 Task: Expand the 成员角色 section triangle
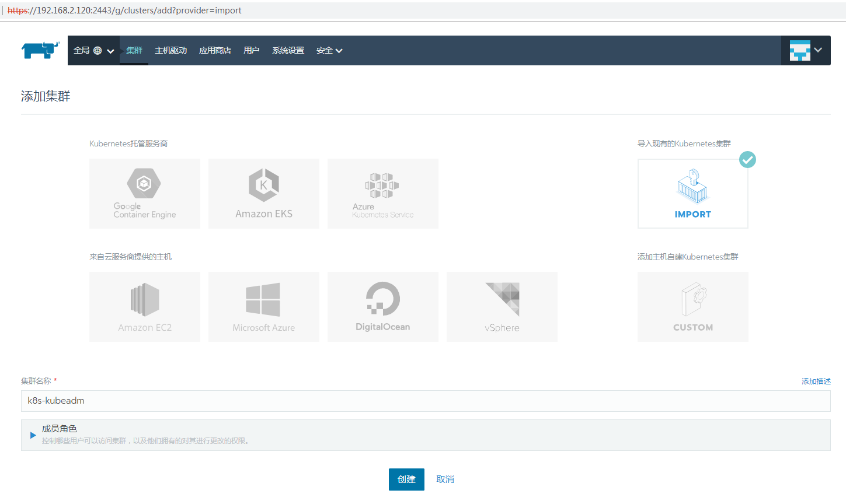click(33, 435)
